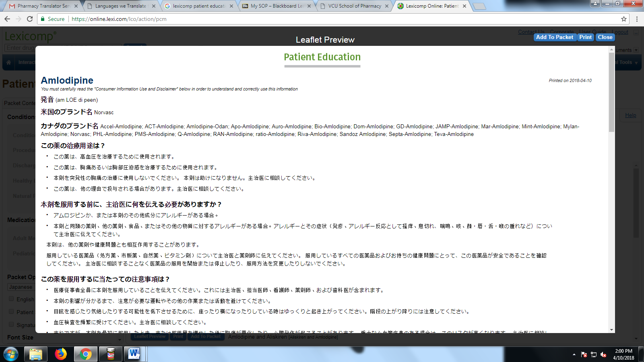
Task: Click the Add To Packet button
Action: [554, 37]
